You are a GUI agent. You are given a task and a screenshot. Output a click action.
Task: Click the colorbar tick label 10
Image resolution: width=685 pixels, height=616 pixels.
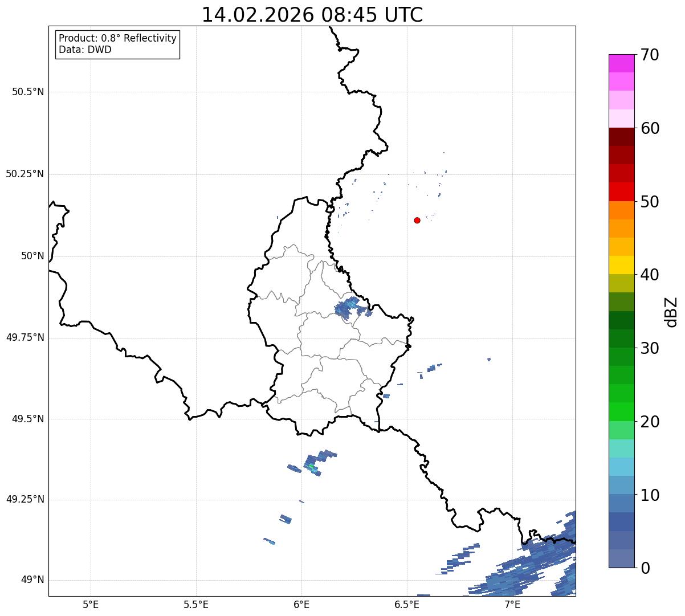(x=649, y=495)
